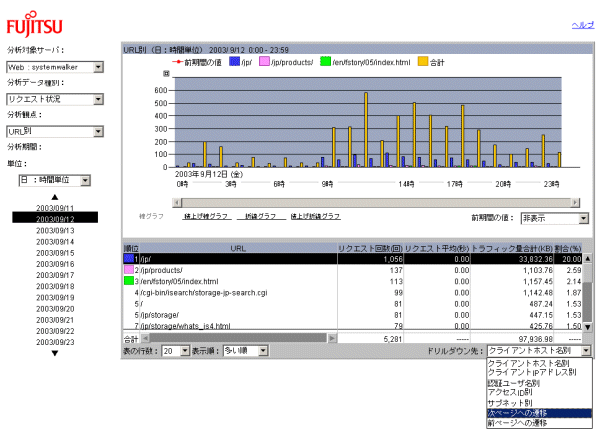
Task: Click the リクエスト回数(回) column header
Action: (x=370, y=248)
